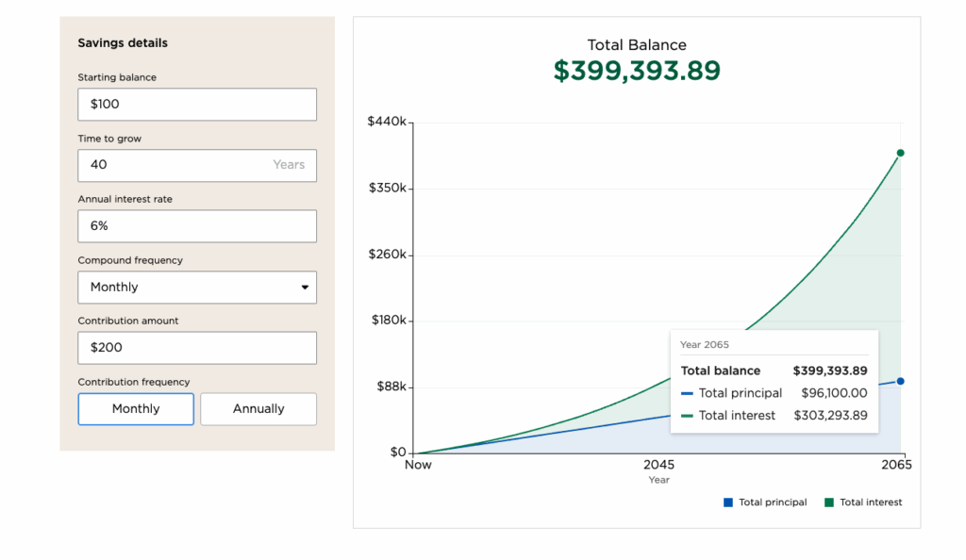Click the green line marker in tooltip
Image resolution: width=966 pixels, height=560 pixels.
[x=687, y=416]
